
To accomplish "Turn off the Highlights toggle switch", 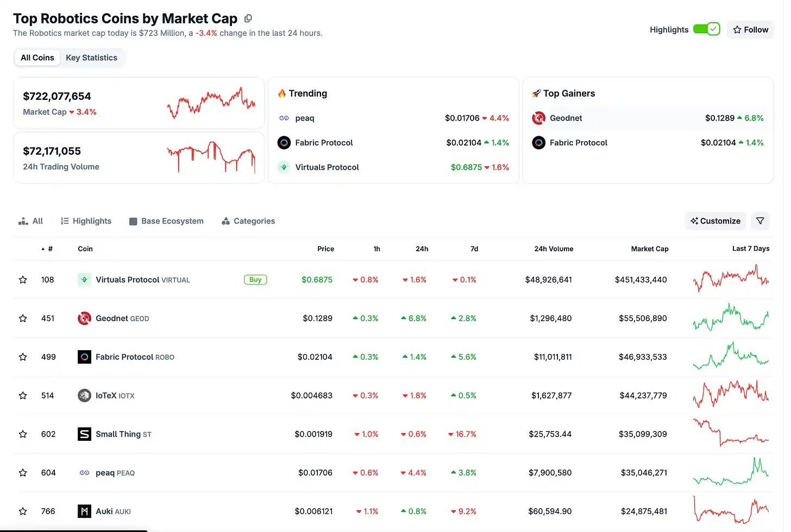I will point(706,29).
